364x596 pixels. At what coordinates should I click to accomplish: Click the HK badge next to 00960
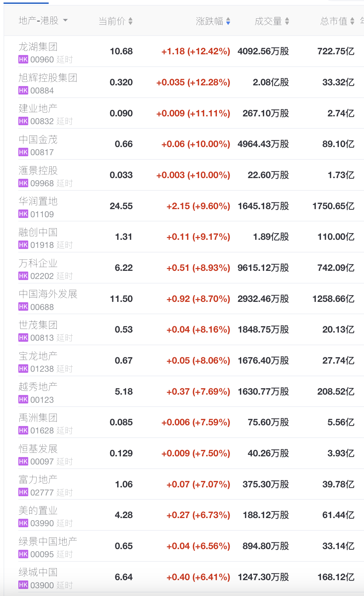pos(23,60)
